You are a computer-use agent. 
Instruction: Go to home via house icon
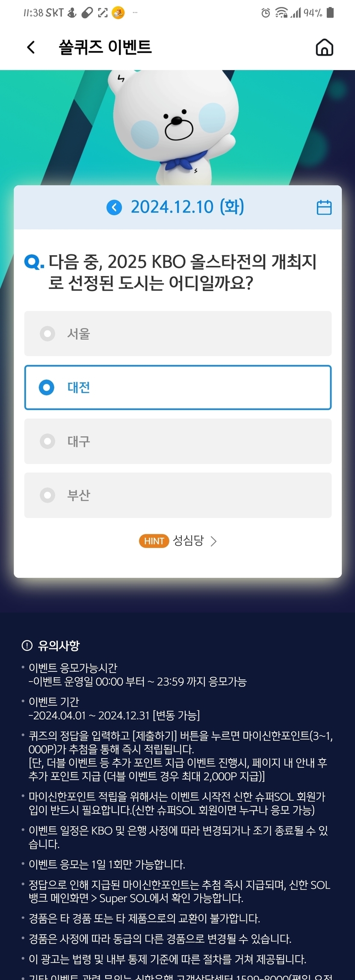pyautogui.click(x=324, y=47)
